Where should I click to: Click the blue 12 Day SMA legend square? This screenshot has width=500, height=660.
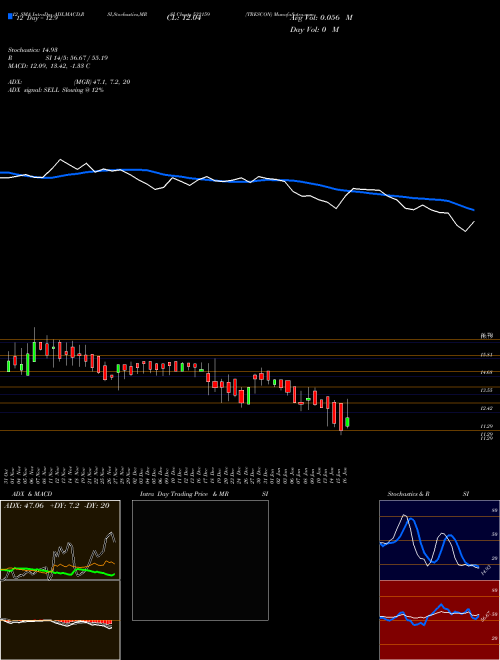click(10, 16)
